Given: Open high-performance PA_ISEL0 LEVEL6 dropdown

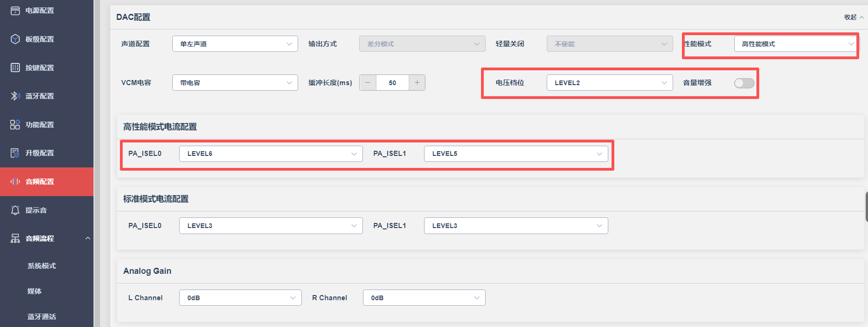Looking at the screenshot, I should click(x=271, y=154).
